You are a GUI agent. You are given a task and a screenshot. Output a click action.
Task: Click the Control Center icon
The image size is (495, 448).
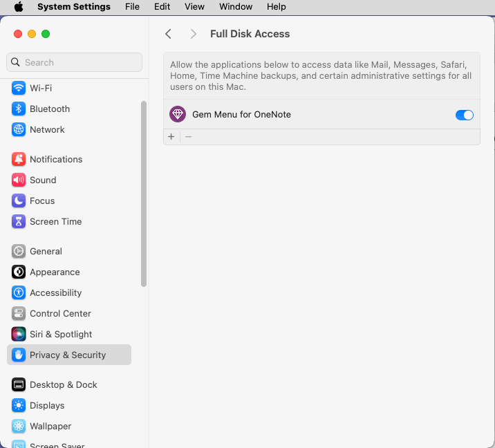tap(19, 313)
